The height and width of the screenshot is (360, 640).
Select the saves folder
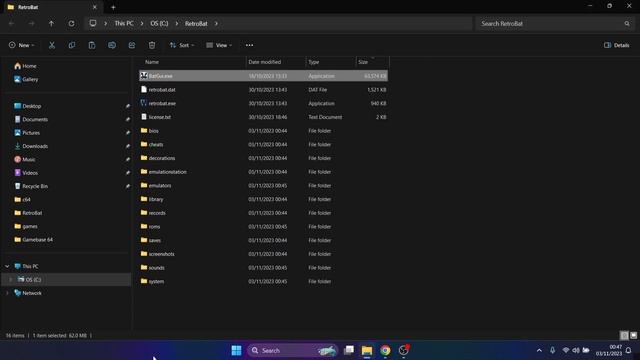pos(263,240)
